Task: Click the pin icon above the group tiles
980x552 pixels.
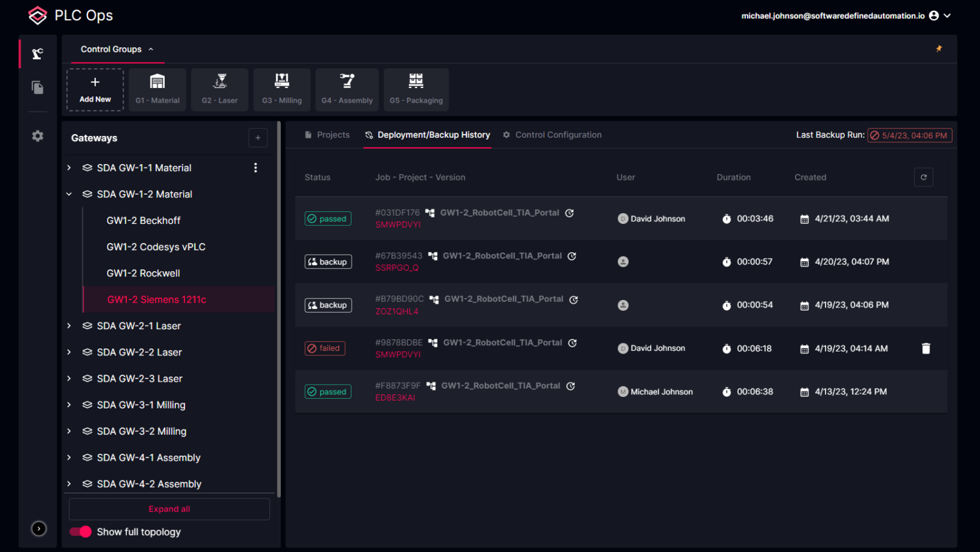Action: (x=939, y=48)
